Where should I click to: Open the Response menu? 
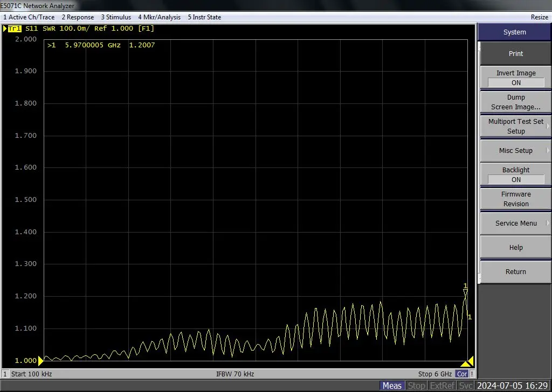tap(78, 17)
